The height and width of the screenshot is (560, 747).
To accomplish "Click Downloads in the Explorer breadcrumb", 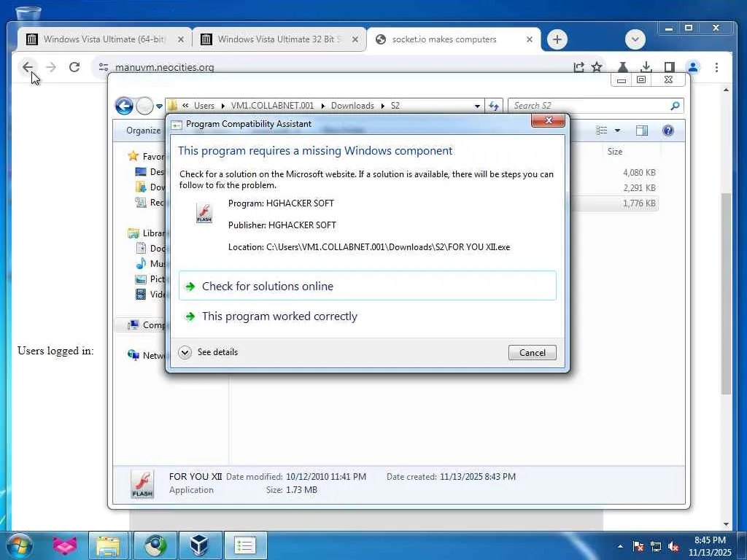I will click(x=352, y=106).
